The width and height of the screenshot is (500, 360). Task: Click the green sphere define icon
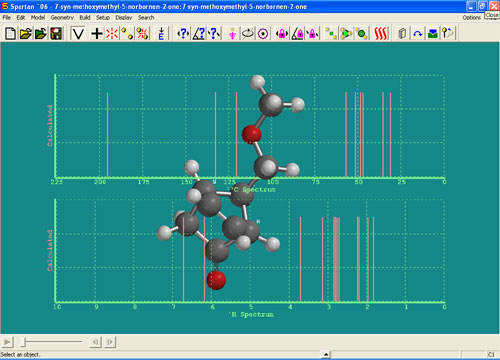[x=361, y=34]
